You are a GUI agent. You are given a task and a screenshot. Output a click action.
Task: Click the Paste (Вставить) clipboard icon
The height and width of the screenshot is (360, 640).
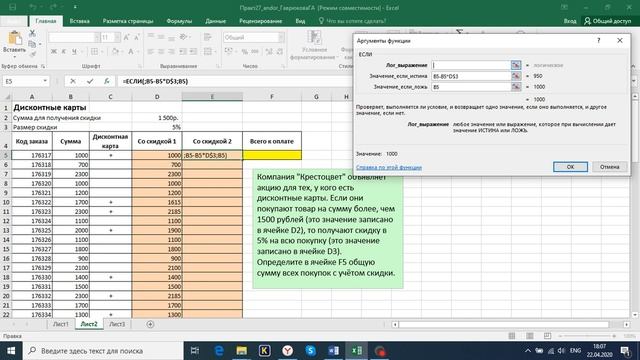(x=15, y=38)
